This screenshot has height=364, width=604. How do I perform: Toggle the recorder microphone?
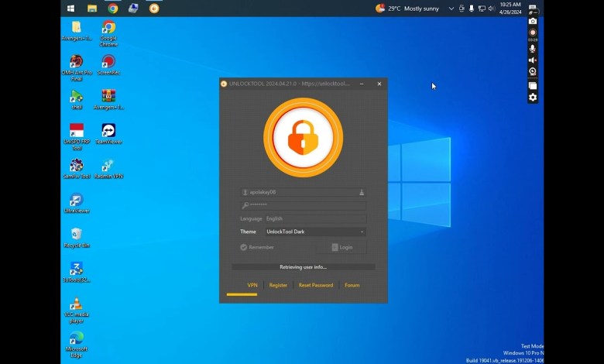533,49
